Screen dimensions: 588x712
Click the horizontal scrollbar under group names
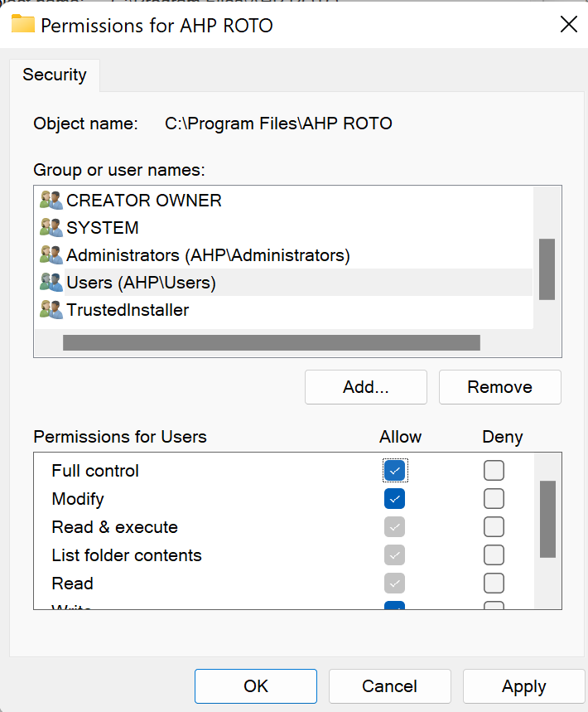[272, 343]
